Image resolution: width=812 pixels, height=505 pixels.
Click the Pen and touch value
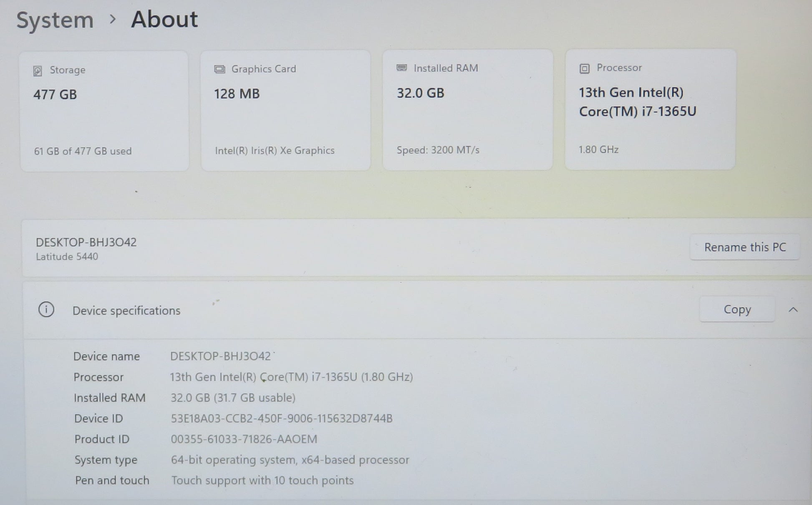click(262, 480)
